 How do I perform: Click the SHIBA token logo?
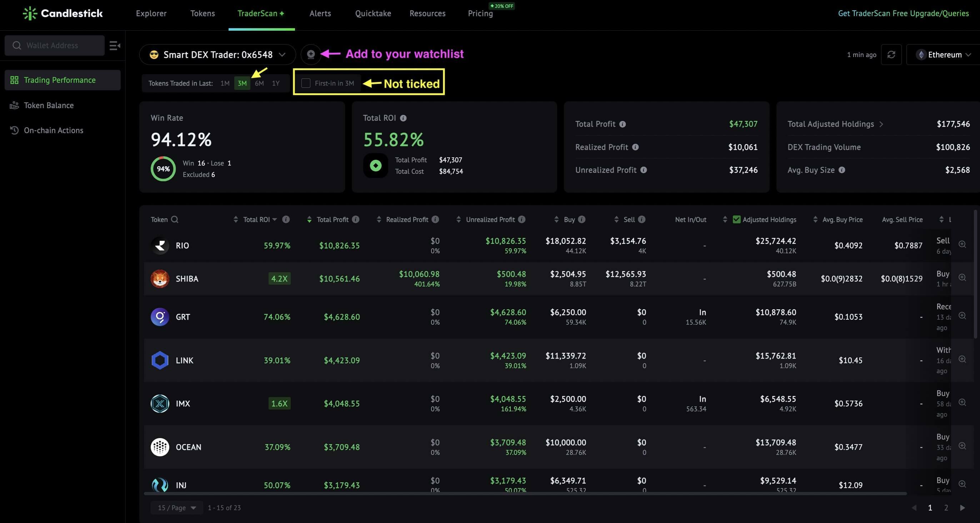tap(160, 279)
